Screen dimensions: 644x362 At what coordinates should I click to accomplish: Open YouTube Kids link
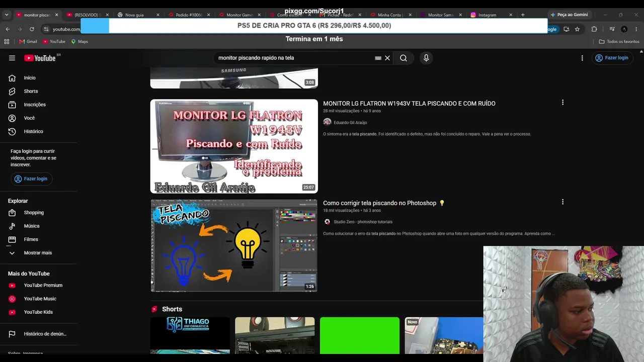coord(39,312)
